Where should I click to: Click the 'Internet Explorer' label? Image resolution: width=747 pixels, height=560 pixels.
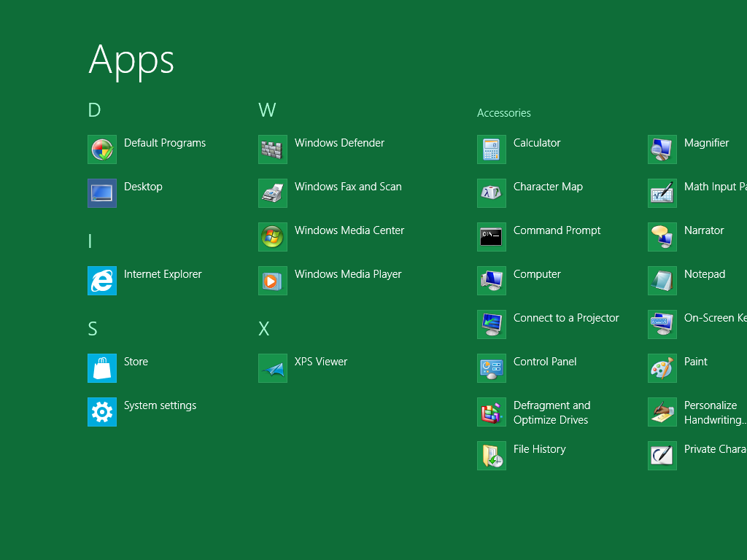[x=163, y=275]
